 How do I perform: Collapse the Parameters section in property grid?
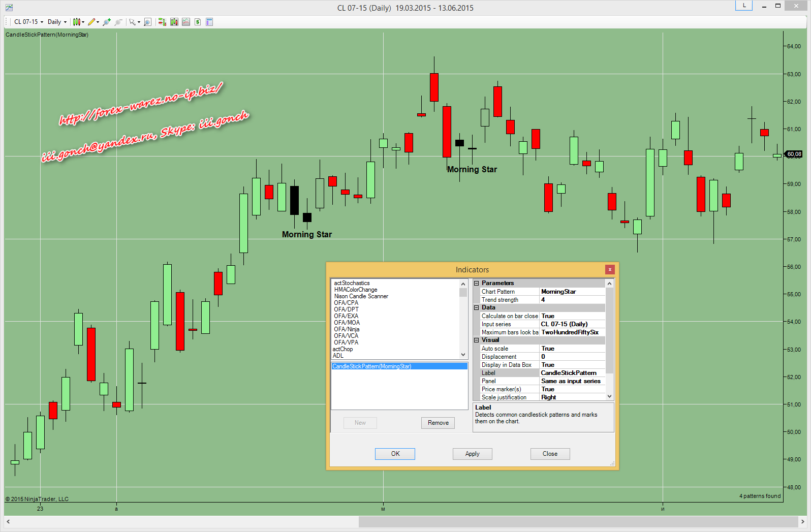pyautogui.click(x=477, y=283)
